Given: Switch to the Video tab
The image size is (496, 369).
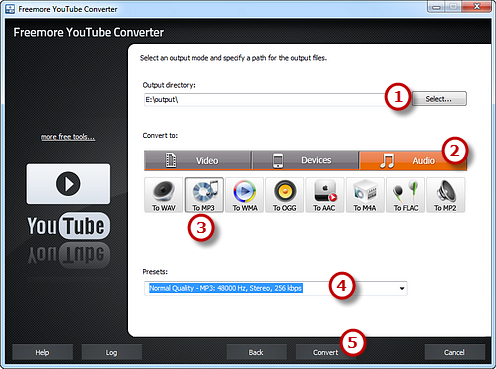Looking at the screenshot, I should pos(197,160).
